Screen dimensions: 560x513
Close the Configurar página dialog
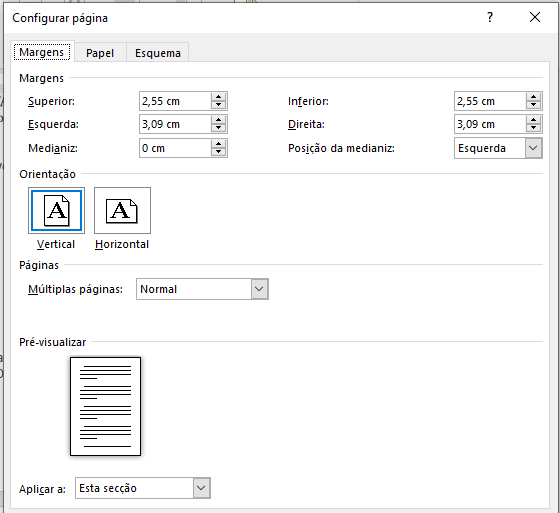[x=535, y=17]
